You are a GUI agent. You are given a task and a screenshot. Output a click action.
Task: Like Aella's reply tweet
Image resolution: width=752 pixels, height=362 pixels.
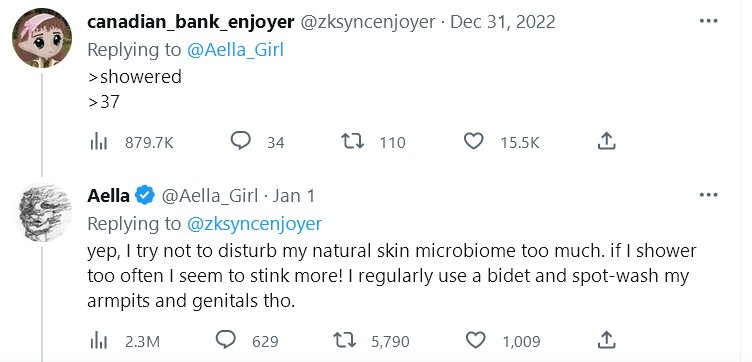point(476,341)
